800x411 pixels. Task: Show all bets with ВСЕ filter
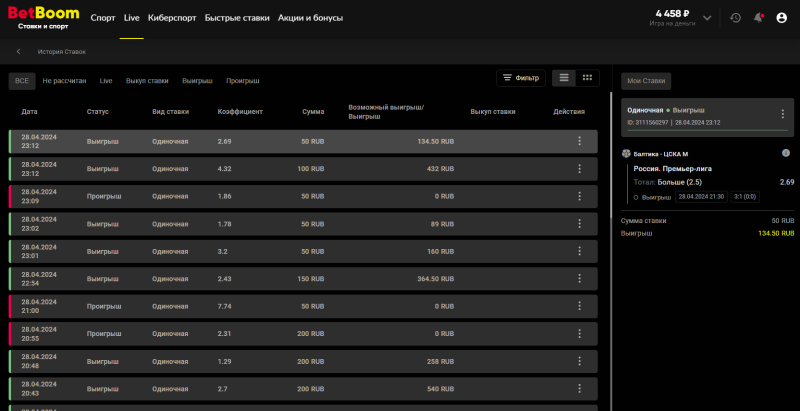pos(21,80)
